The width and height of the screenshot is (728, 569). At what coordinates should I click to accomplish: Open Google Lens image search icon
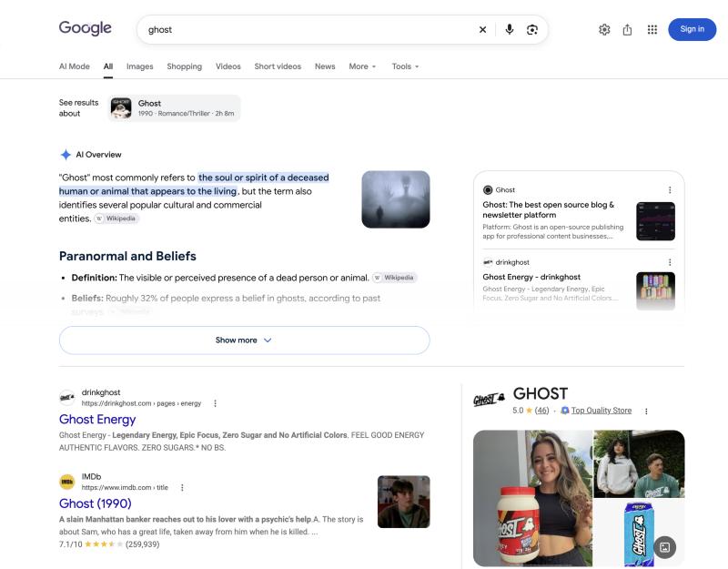click(x=532, y=30)
